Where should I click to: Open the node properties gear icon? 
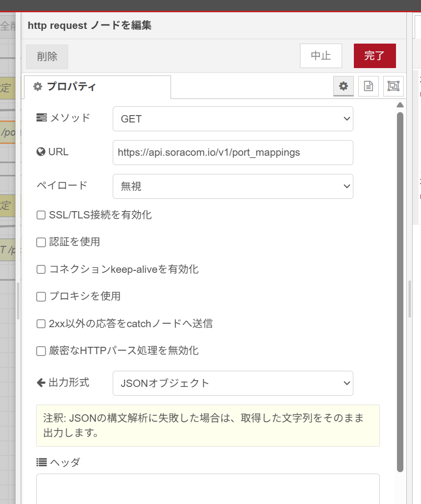[344, 86]
